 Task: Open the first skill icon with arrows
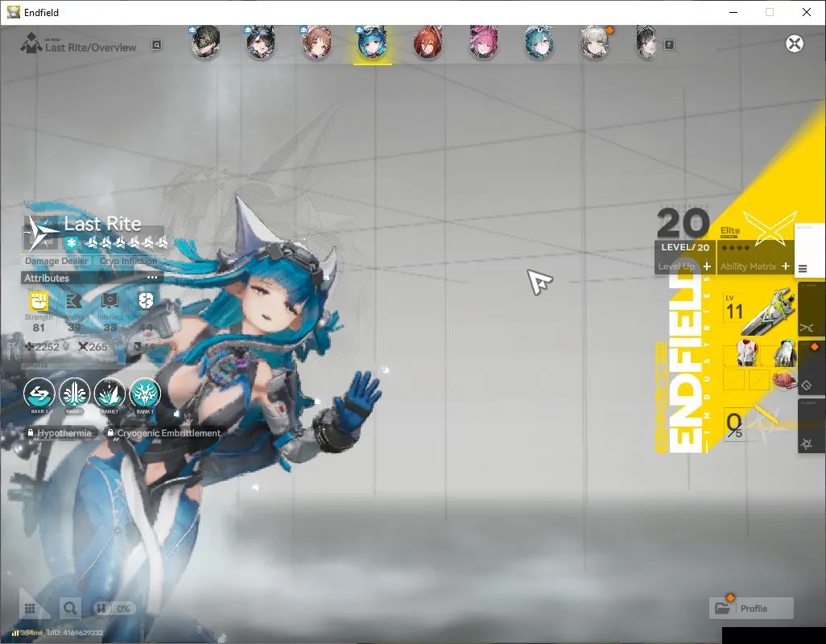tap(39, 394)
